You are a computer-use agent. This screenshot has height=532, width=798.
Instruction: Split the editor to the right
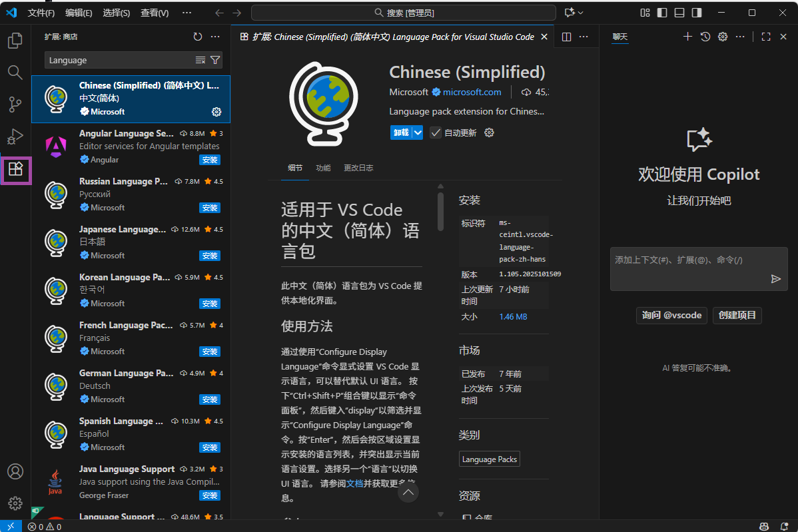[566, 37]
